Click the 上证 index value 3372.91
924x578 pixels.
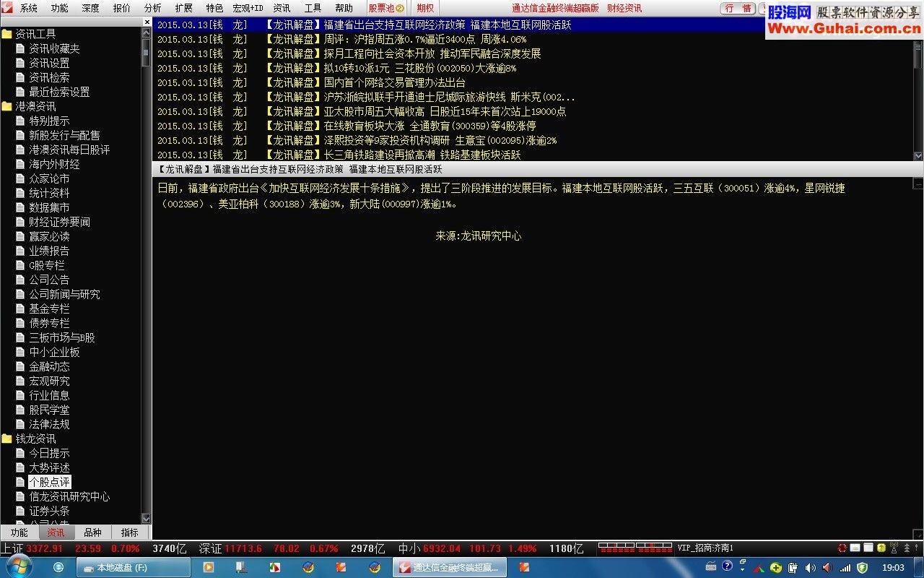pyautogui.click(x=45, y=548)
